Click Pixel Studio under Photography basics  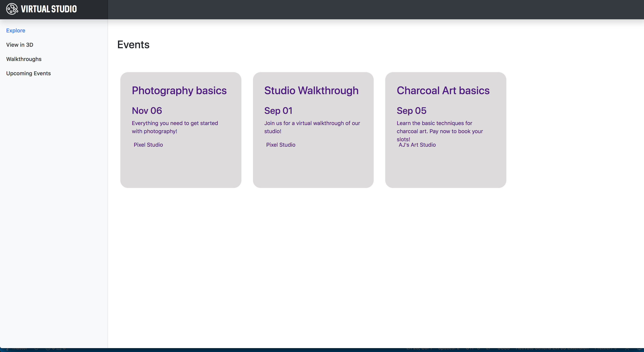pos(148,145)
